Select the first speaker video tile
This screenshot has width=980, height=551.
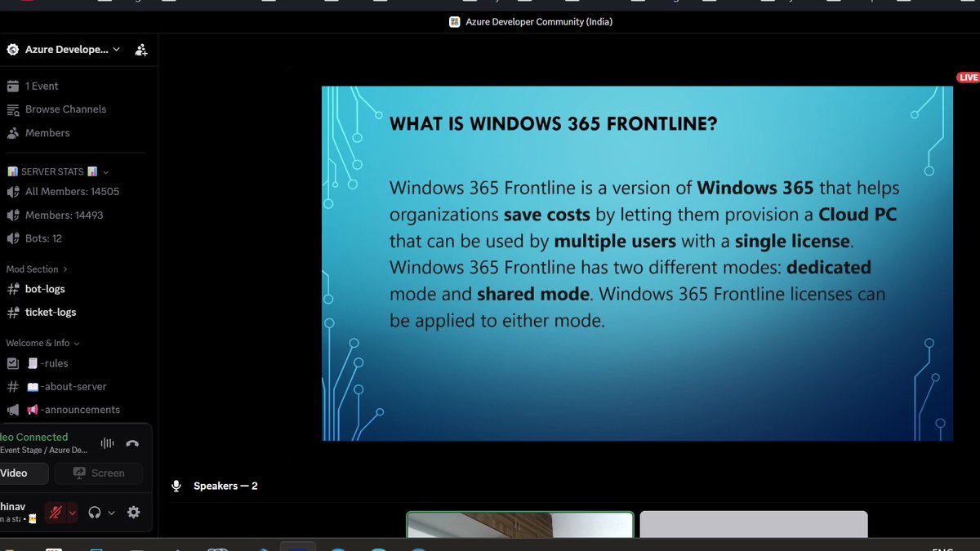point(520,524)
